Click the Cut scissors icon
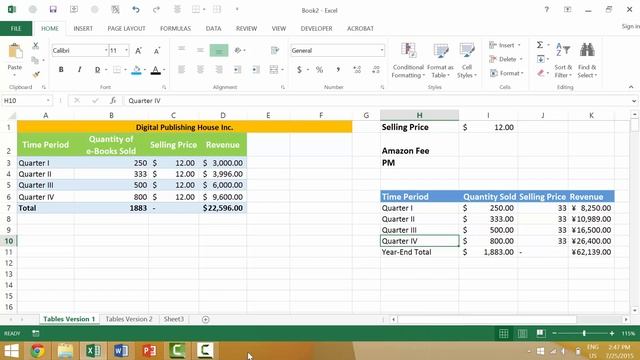 point(36,46)
